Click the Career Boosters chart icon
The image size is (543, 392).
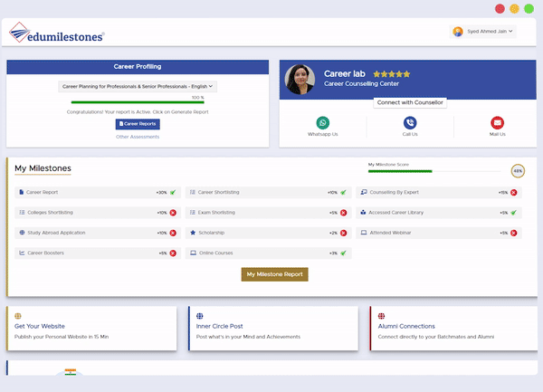click(22, 253)
